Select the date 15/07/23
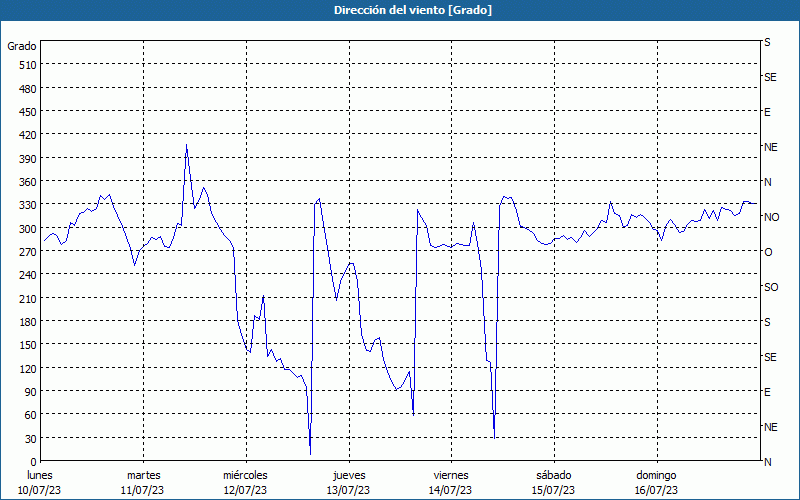The image size is (800, 500). tap(554, 490)
